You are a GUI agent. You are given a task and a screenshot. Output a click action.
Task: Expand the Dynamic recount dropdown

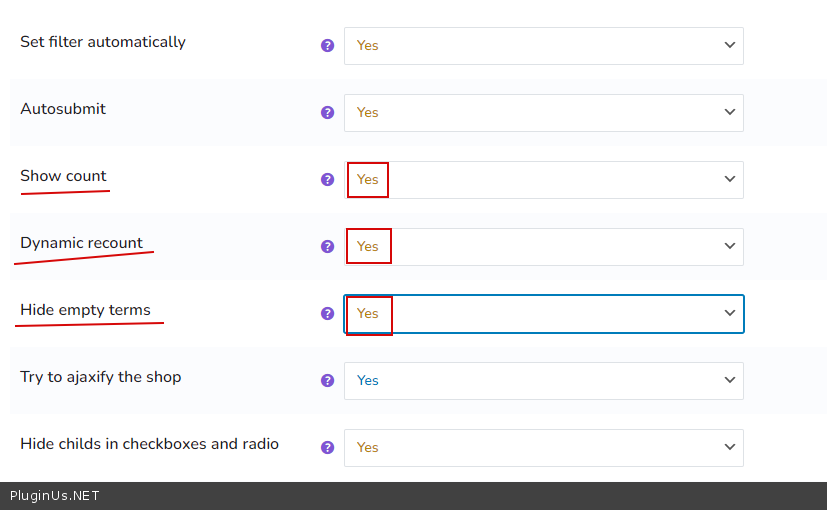[x=543, y=247]
